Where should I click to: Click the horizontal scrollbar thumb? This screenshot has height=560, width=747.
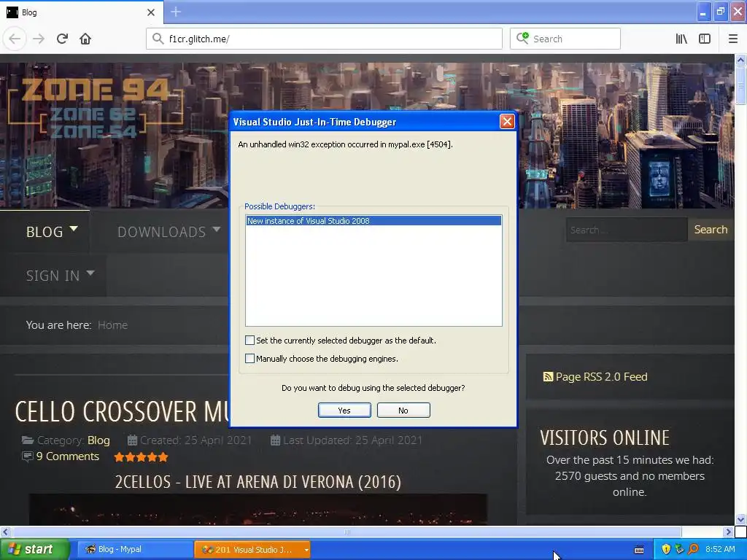[347, 532]
